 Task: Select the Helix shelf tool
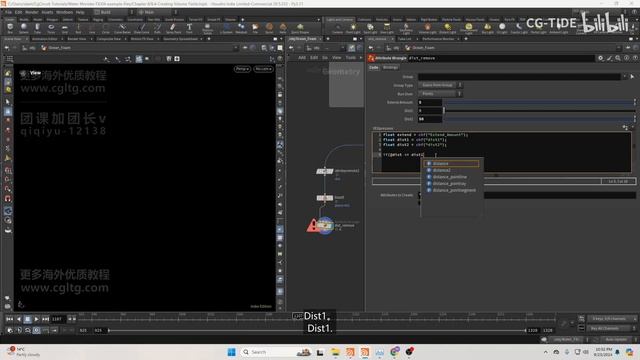pyautogui.click(x=283, y=28)
